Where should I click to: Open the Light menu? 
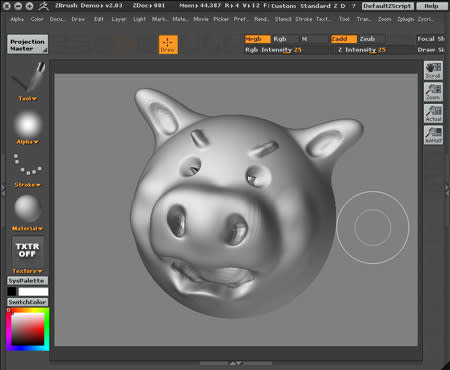click(x=139, y=19)
